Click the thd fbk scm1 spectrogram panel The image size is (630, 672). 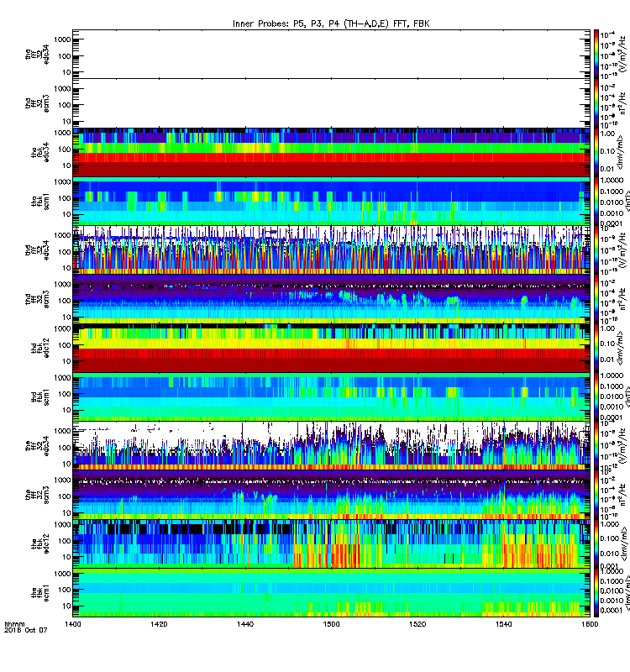point(331,396)
